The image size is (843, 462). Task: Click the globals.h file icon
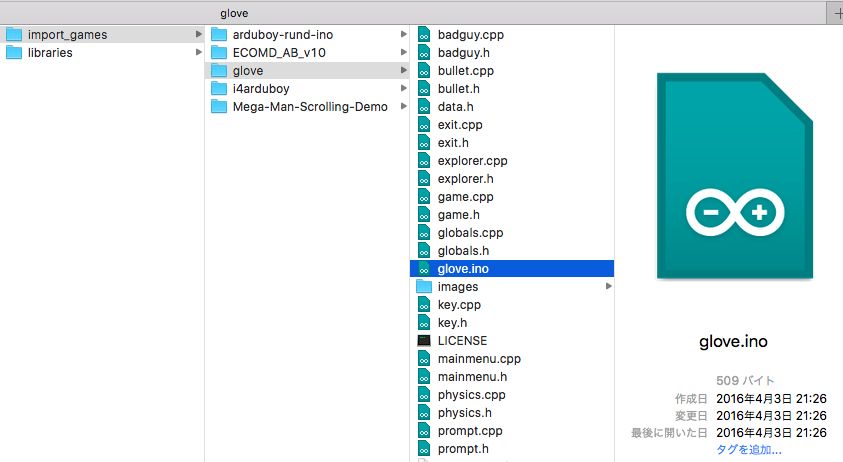pyautogui.click(x=424, y=251)
